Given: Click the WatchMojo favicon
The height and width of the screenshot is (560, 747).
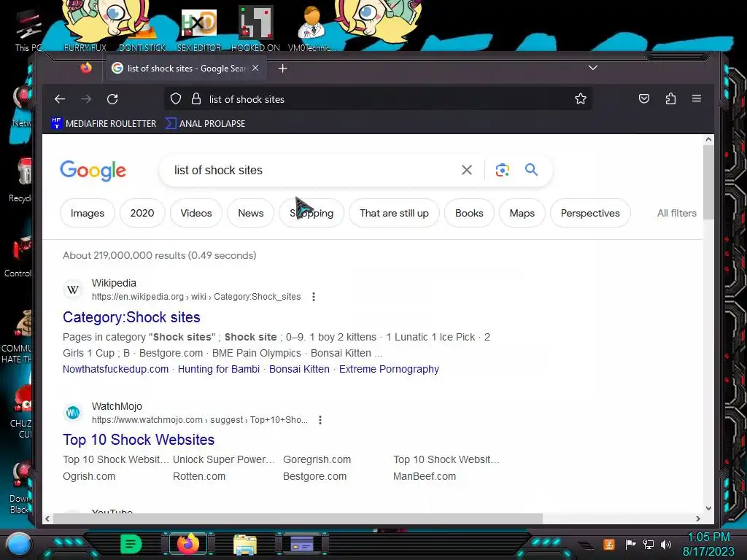Looking at the screenshot, I should pyautogui.click(x=73, y=413).
